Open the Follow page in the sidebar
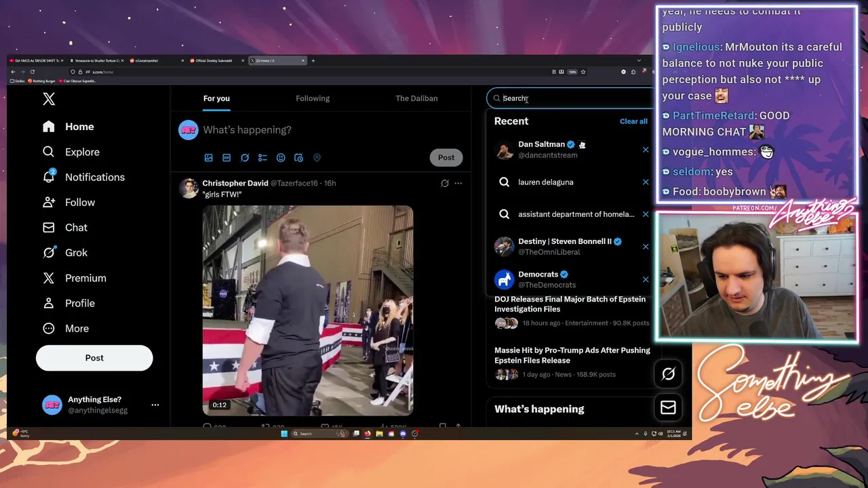Screen dimensions: 868x488 pos(68,202)
